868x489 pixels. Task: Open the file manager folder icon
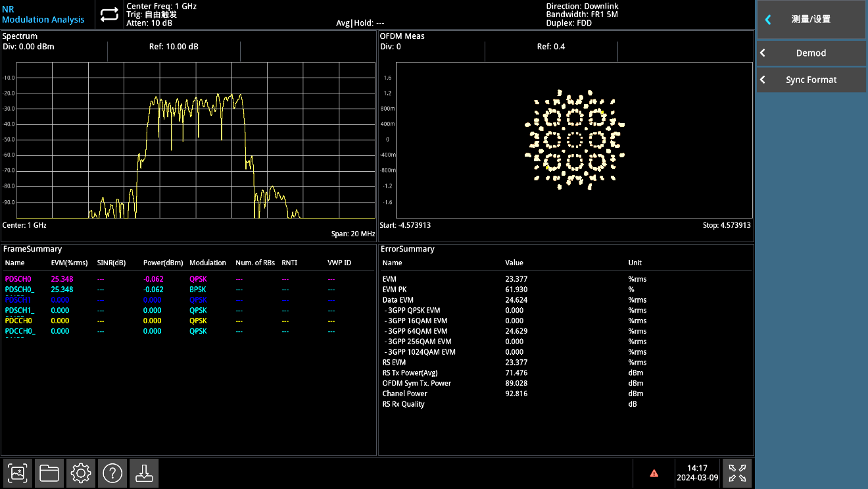point(49,473)
